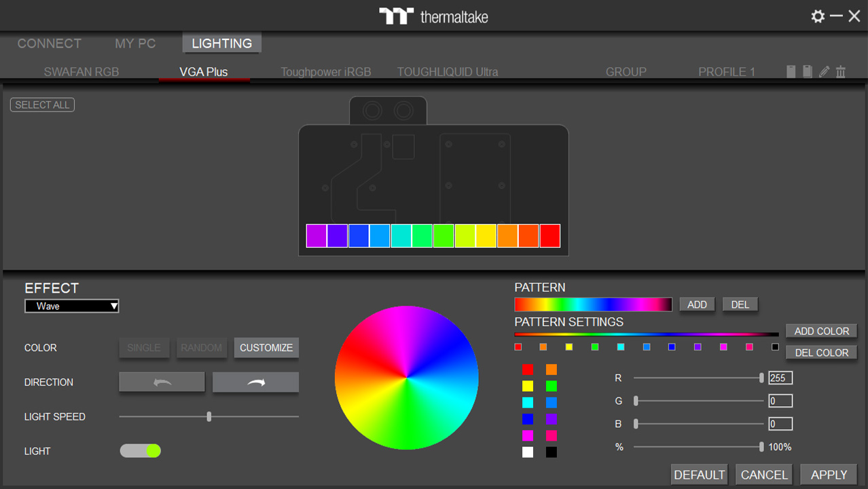868x489 pixels.
Task: Copy profile using the duplicate pages icon
Action: click(808, 71)
